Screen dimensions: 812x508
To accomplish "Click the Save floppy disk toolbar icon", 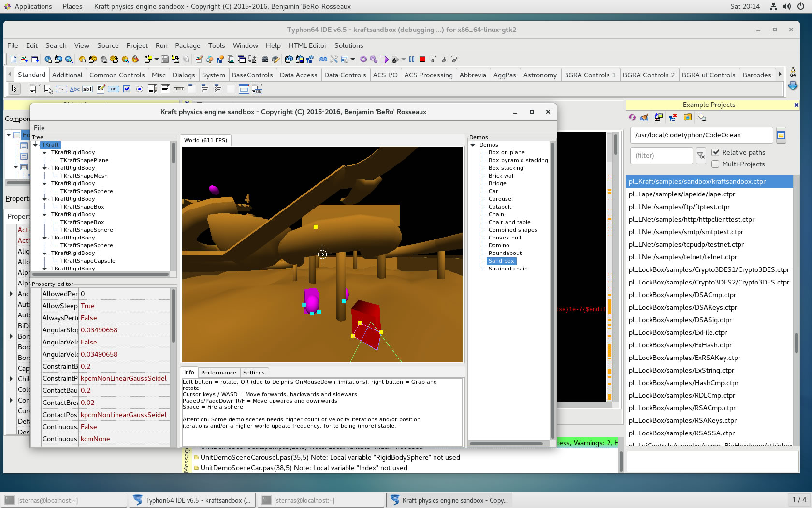I will pos(165,59).
